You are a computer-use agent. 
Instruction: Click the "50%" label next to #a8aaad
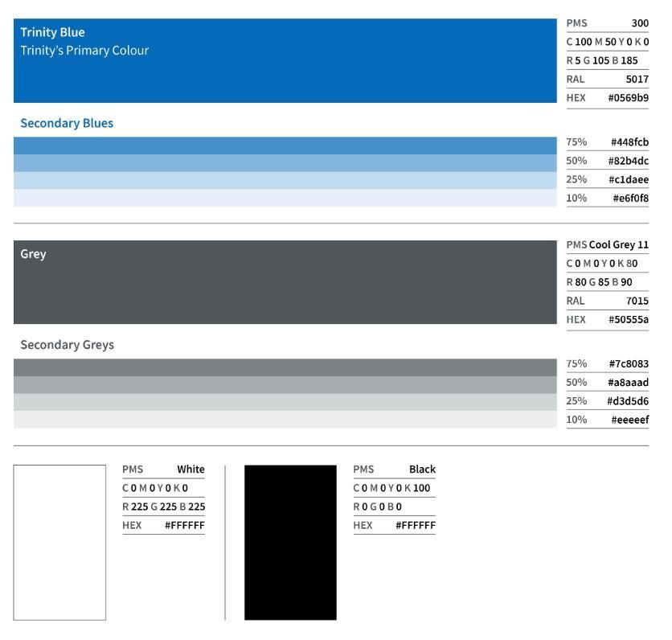click(576, 383)
